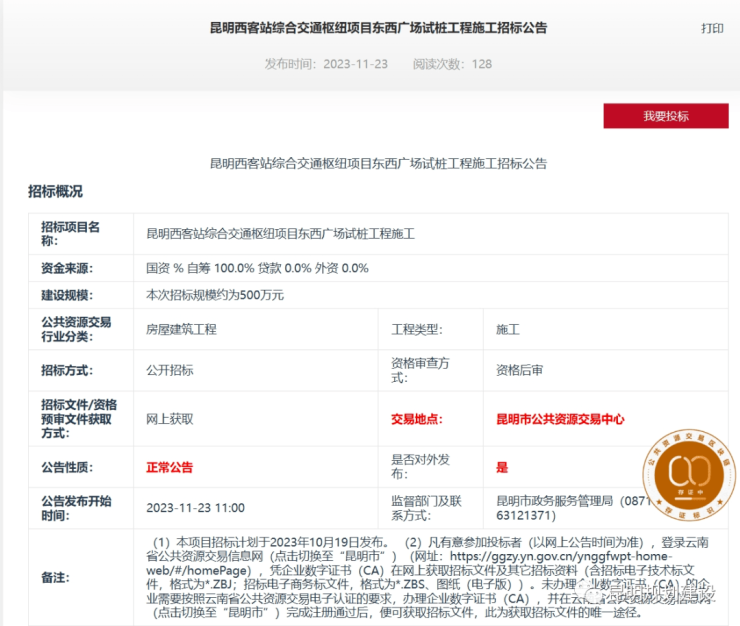Click the bold page title at the top

[379, 28]
